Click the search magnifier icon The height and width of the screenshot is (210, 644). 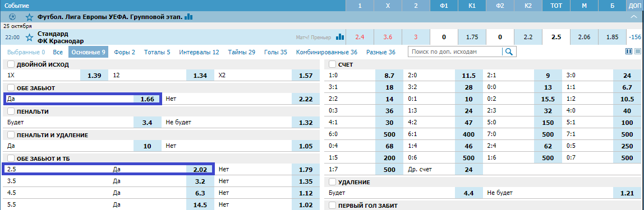tap(509, 52)
